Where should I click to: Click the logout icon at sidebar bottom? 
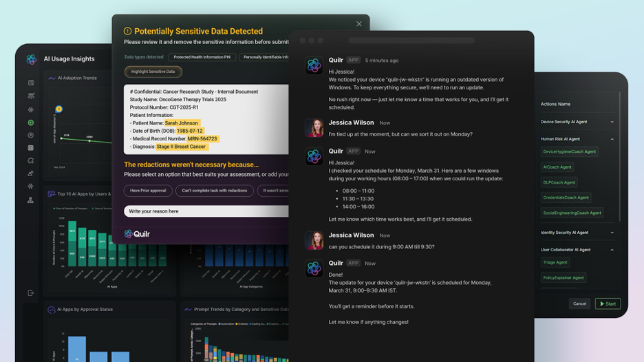(x=31, y=293)
